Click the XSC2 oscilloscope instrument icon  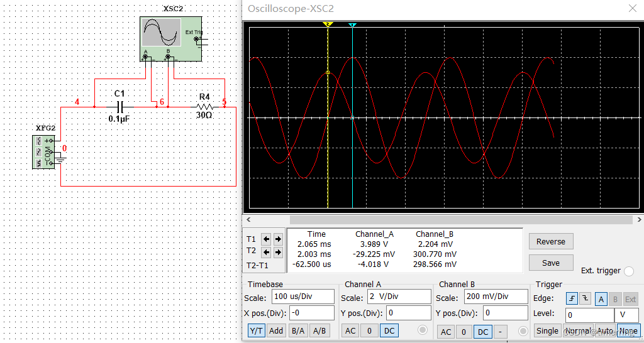pos(171,39)
